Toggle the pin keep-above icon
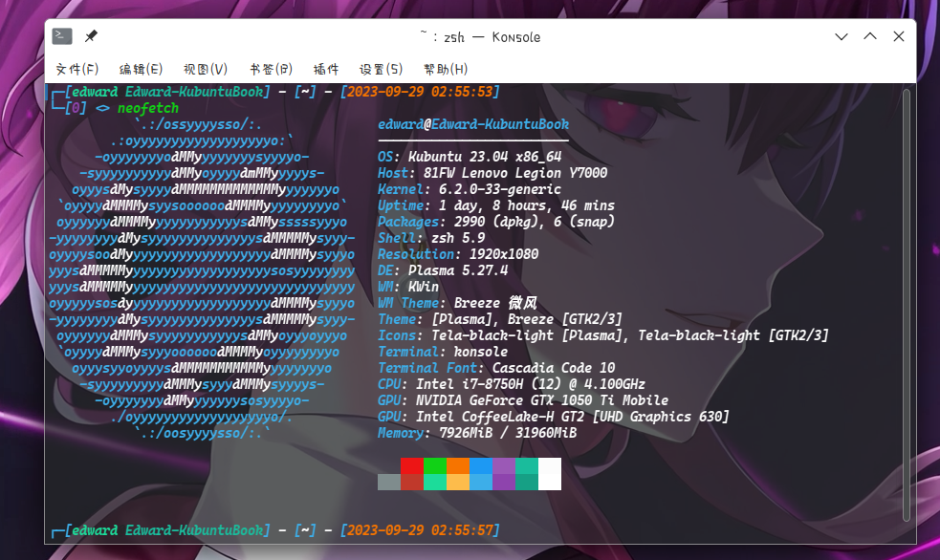Screen dimensions: 940x560 click(91, 35)
